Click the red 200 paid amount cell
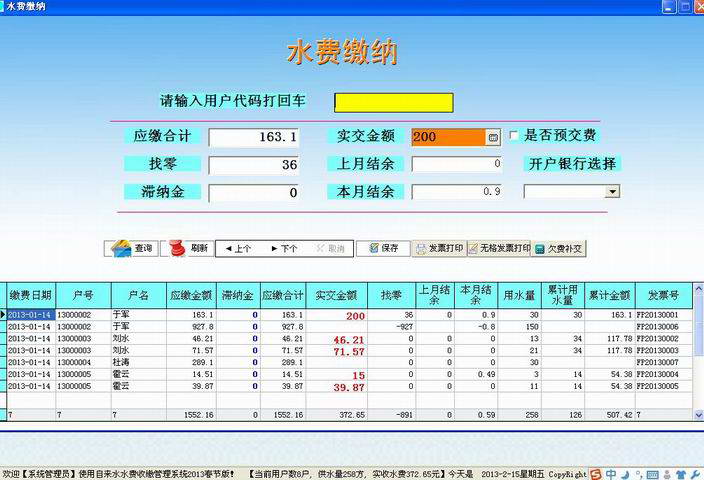704x480 pixels. tap(336, 315)
